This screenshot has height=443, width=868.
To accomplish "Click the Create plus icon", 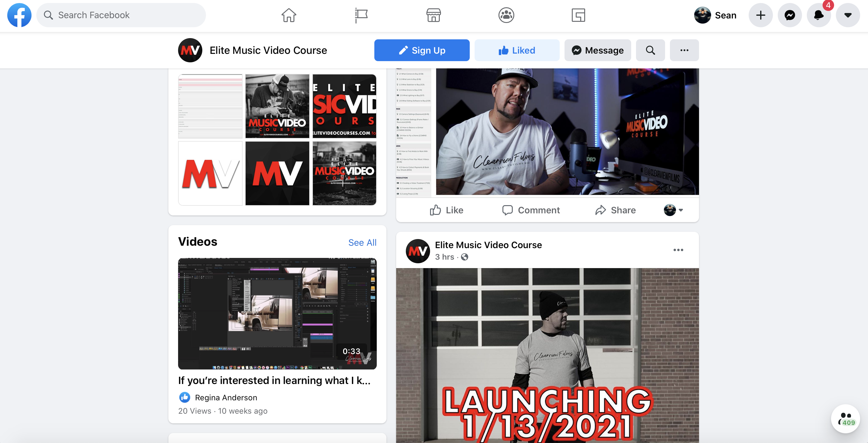I will tap(760, 15).
